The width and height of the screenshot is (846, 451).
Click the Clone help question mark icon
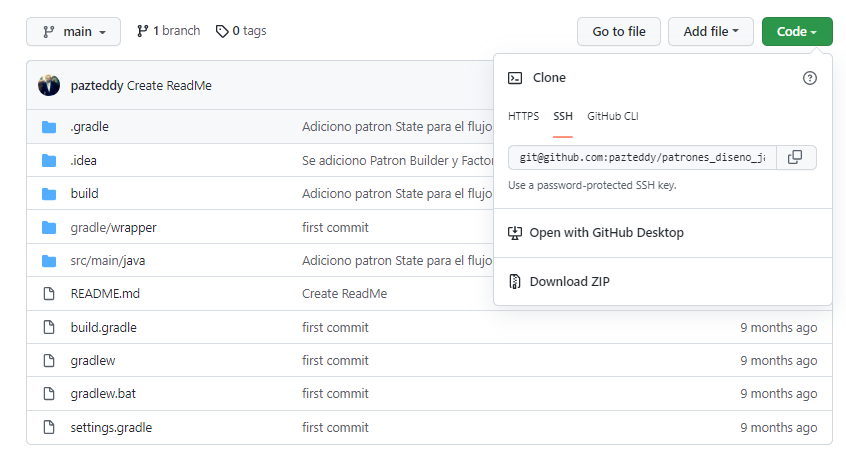coord(810,78)
